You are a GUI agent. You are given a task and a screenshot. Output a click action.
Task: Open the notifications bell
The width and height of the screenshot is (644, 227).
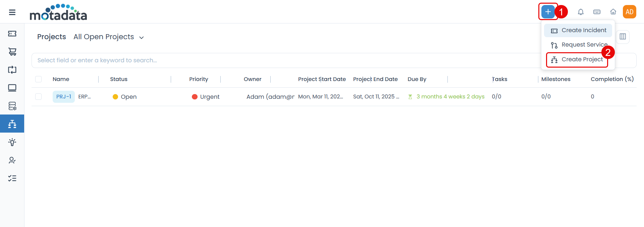[581, 12]
